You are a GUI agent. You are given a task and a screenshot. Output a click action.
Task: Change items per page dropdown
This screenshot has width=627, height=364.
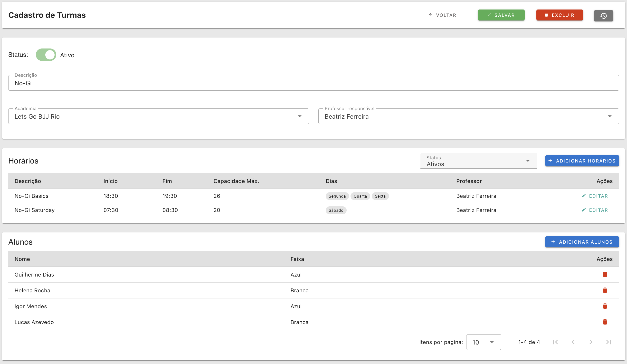[483, 342]
